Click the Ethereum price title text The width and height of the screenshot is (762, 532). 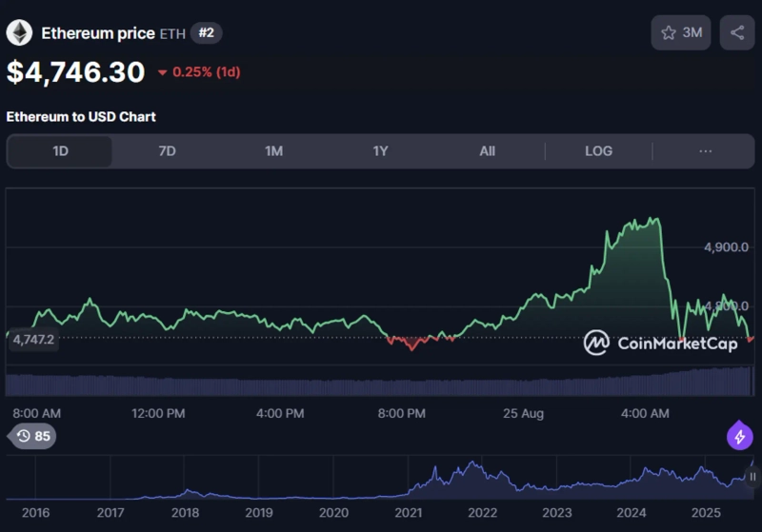coord(97,33)
